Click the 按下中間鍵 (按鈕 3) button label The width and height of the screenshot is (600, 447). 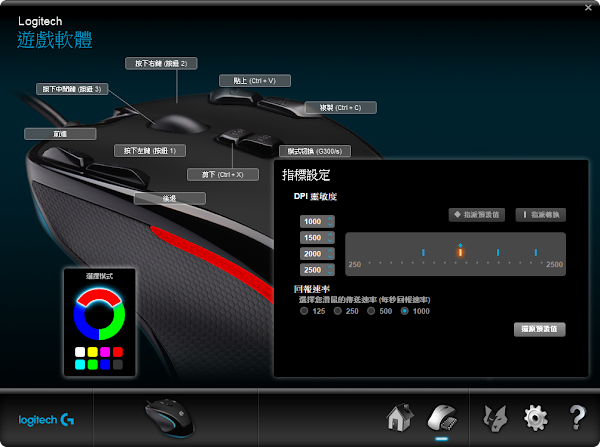(72, 89)
